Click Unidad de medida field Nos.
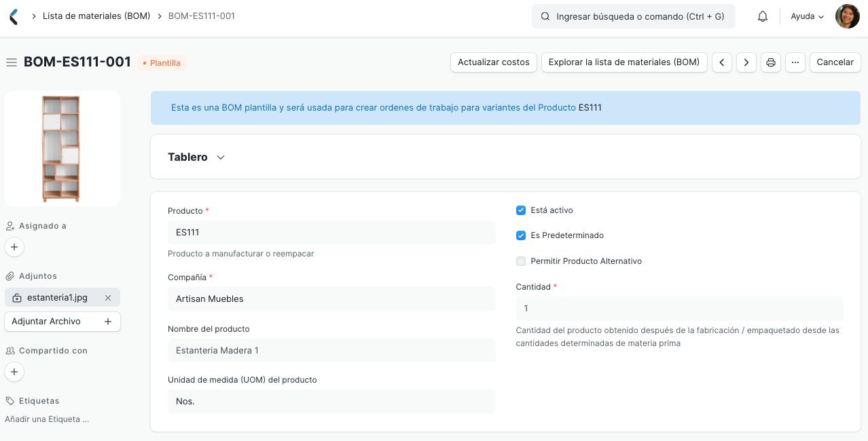The image size is (868, 441). [x=331, y=401]
